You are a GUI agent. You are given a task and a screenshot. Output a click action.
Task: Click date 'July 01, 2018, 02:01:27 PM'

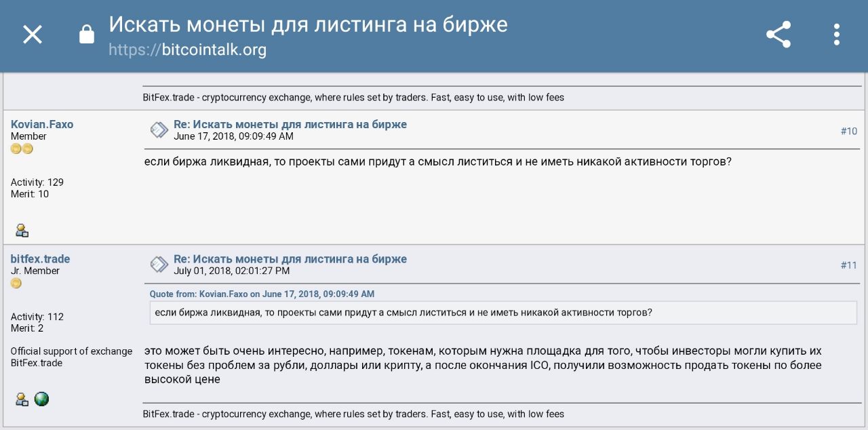(x=231, y=271)
